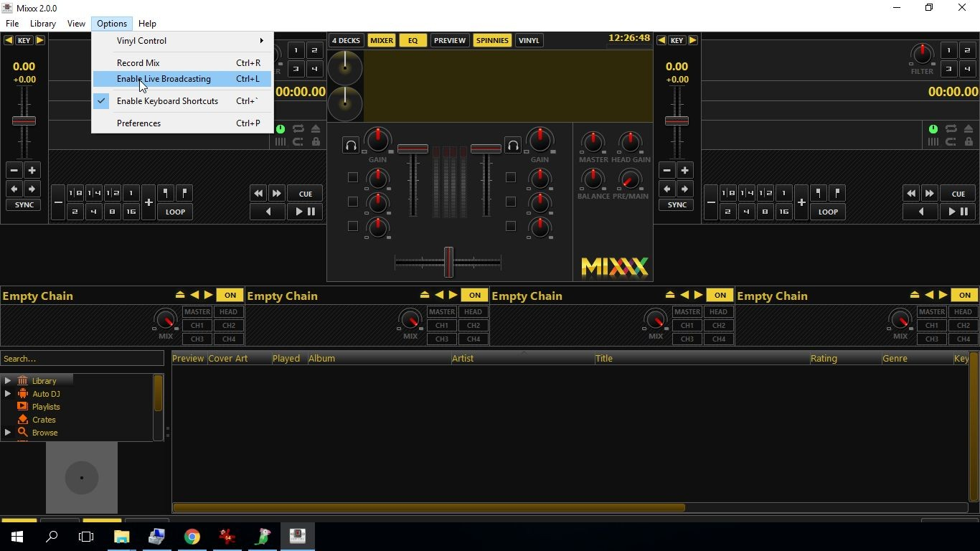The width and height of the screenshot is (980, 551).
Task: Toggle the VINYL control button
Action: [529, 40]
